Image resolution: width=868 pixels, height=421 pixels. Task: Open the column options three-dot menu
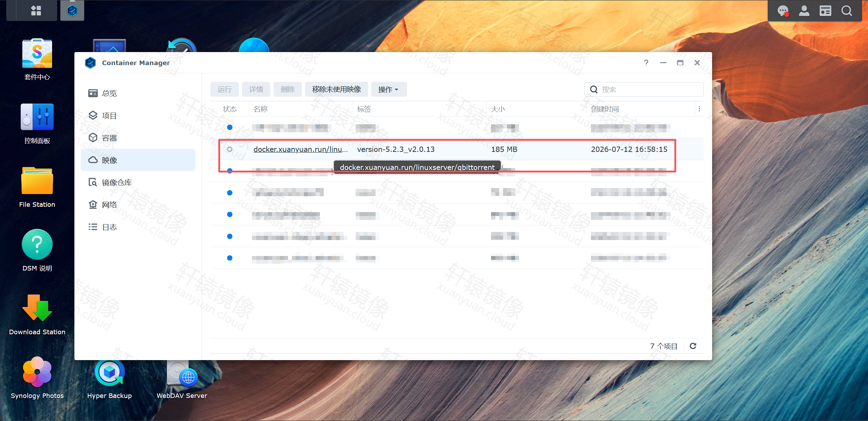(x=699, y=109)
